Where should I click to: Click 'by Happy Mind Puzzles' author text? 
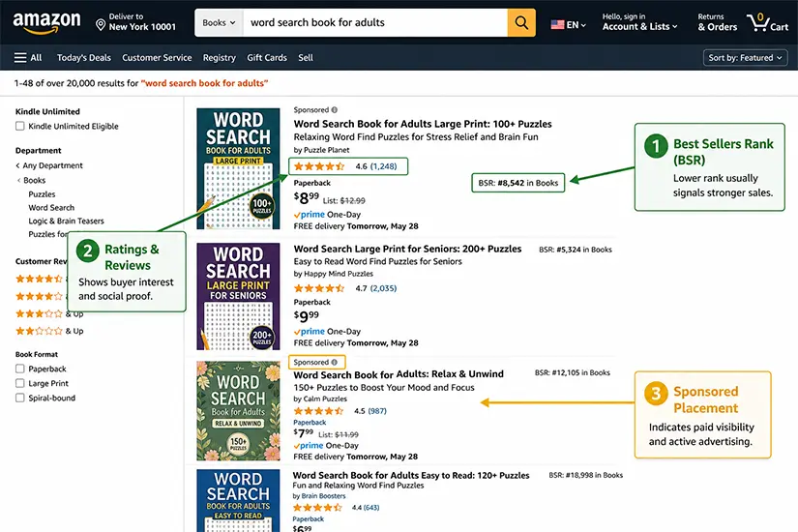334,274
